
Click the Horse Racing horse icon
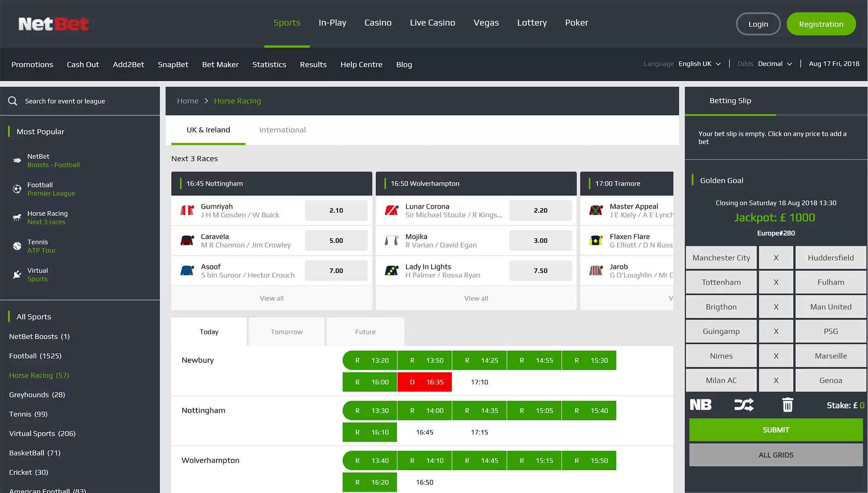click(x=17, y=218)
